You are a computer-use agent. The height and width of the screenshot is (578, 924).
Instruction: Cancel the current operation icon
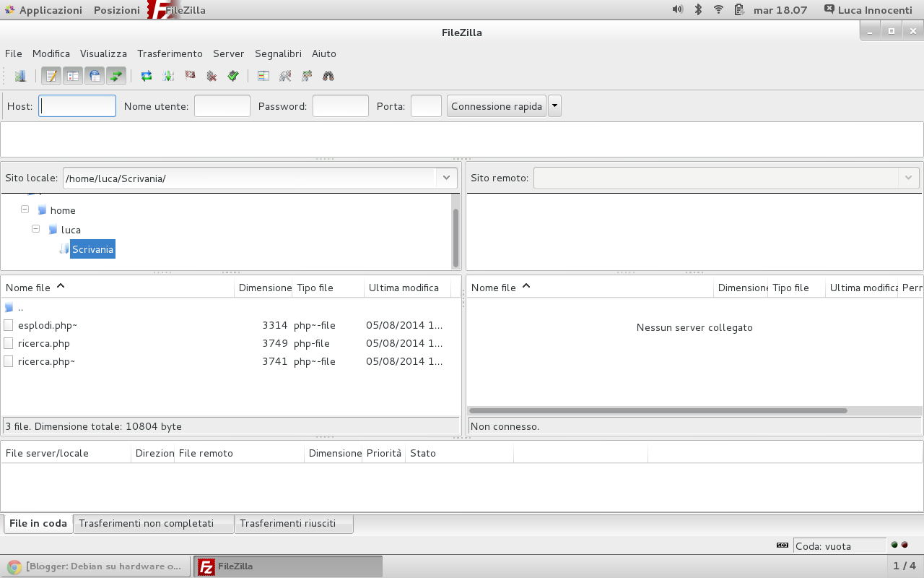point(190,76)
